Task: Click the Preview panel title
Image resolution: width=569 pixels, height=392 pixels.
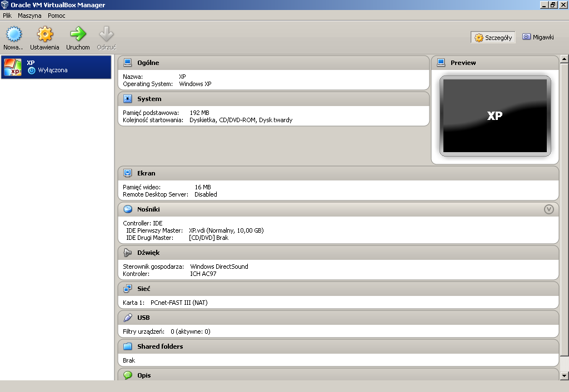Action: coord(463,63)
